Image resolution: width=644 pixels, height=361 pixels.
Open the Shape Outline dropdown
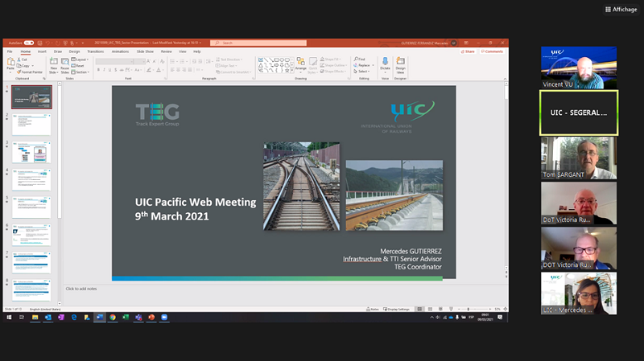click(x=333, y=65)
